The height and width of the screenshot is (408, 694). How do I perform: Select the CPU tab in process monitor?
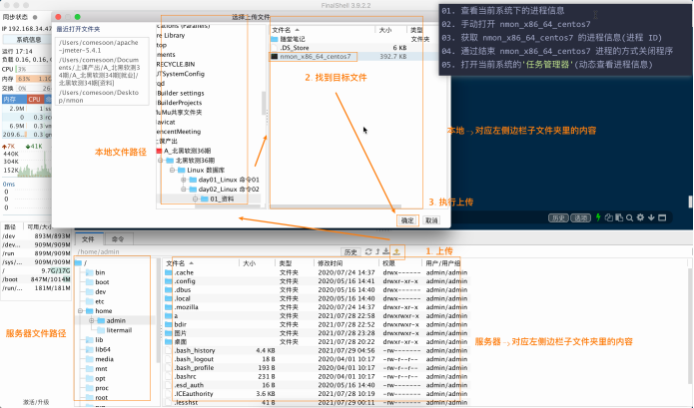35,99
